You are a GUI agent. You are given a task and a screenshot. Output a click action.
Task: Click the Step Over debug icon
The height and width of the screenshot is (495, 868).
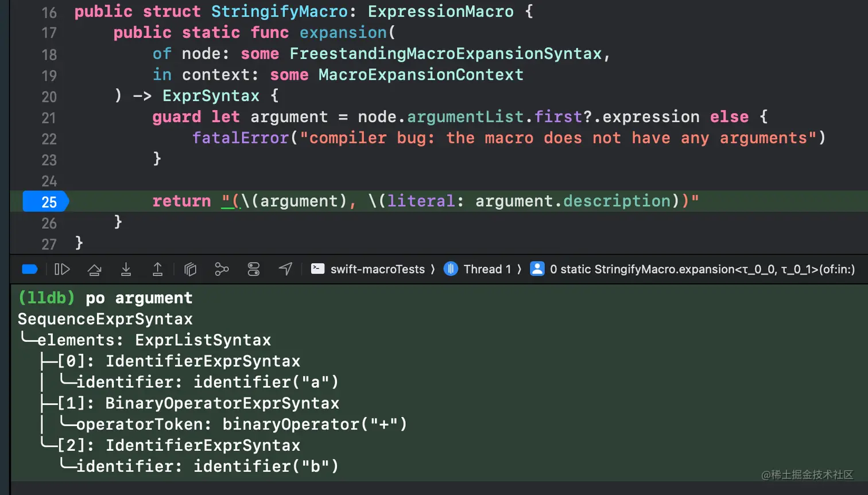tap(95, 269)
